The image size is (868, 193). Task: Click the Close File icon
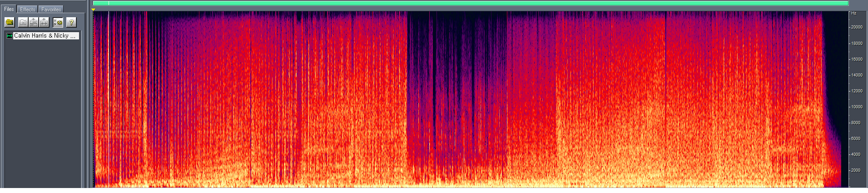[23, 22]
